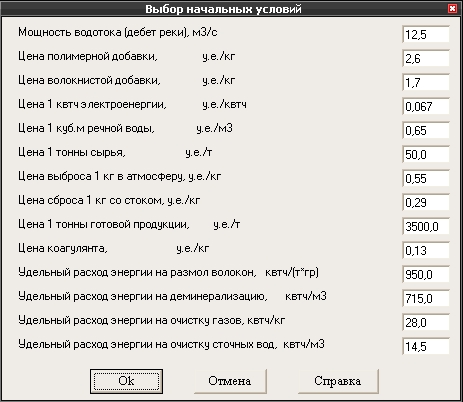The width and height of the screenshot is (463, 402).
Task: Click label Цена полимерной добавки
Action: [87, 57]
